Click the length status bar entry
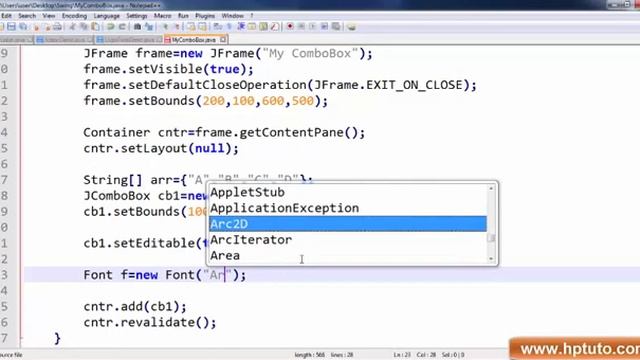The image size is (640, 360). click(309, 355)
